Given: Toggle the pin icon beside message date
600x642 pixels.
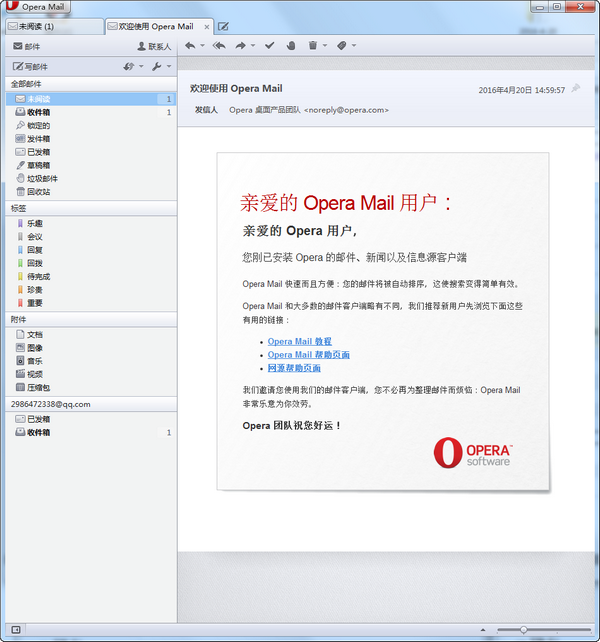Looking at the screenshot, I should tap(576, 89).
